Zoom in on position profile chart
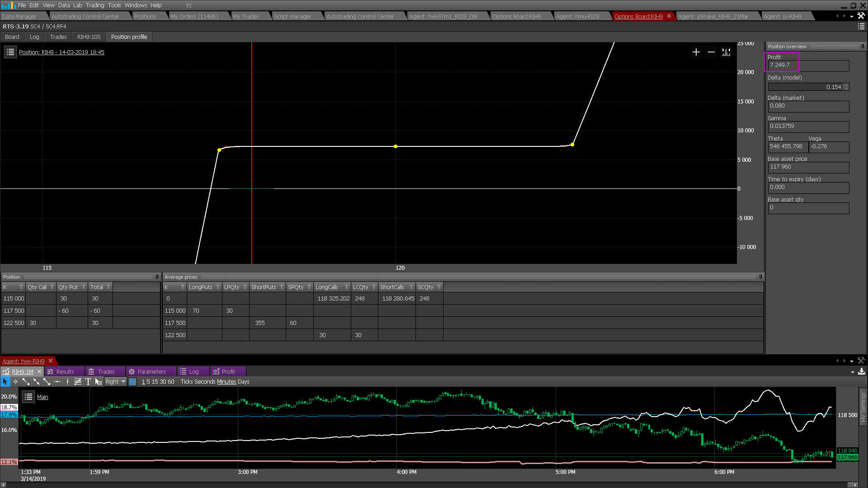This screenshot has height=488, width=868. 696,52
